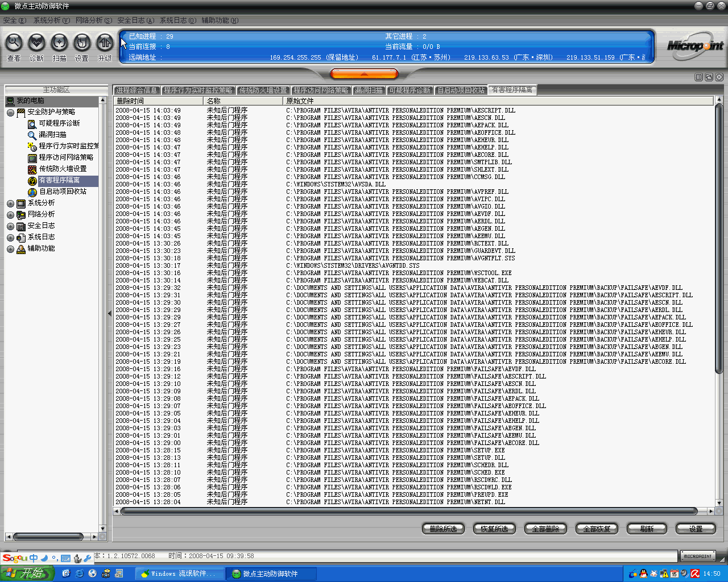
Task: Open the 安全(E) menu
Action: [15, 20]
